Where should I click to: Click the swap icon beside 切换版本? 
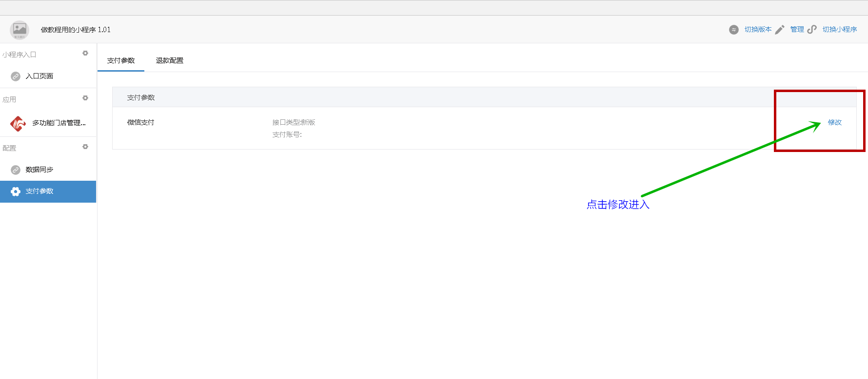(733, 30)
